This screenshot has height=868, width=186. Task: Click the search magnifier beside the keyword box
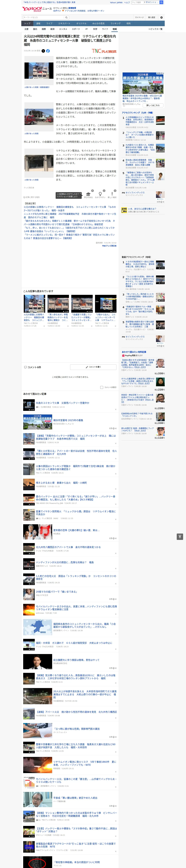(x=66, y=18)
